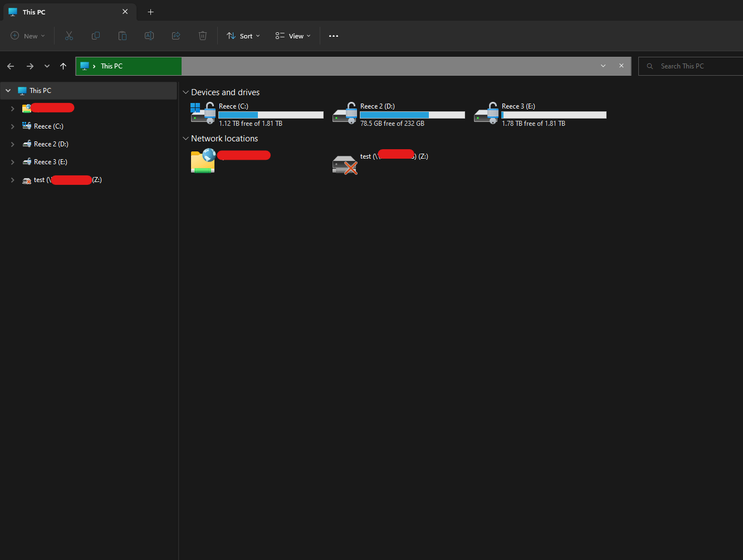Click the address bar clear X button
Screen dimensions: 743x560
(x=622, y=66)
